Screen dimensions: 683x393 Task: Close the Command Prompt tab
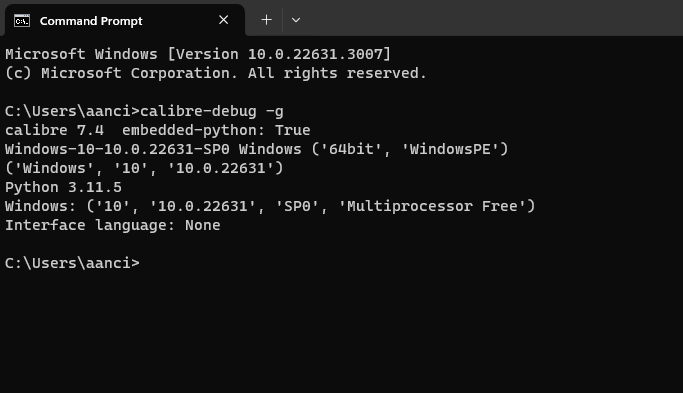[x=223, y=20]
